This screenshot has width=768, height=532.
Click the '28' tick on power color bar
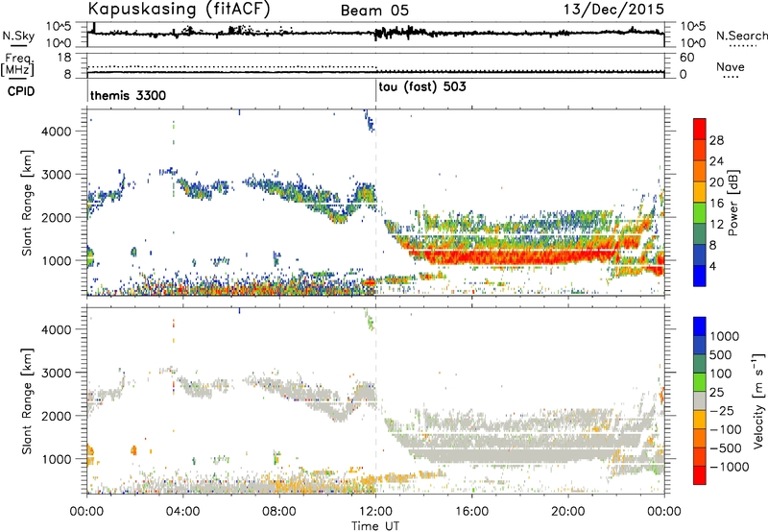pyautogui.click(x=716, y=140)
